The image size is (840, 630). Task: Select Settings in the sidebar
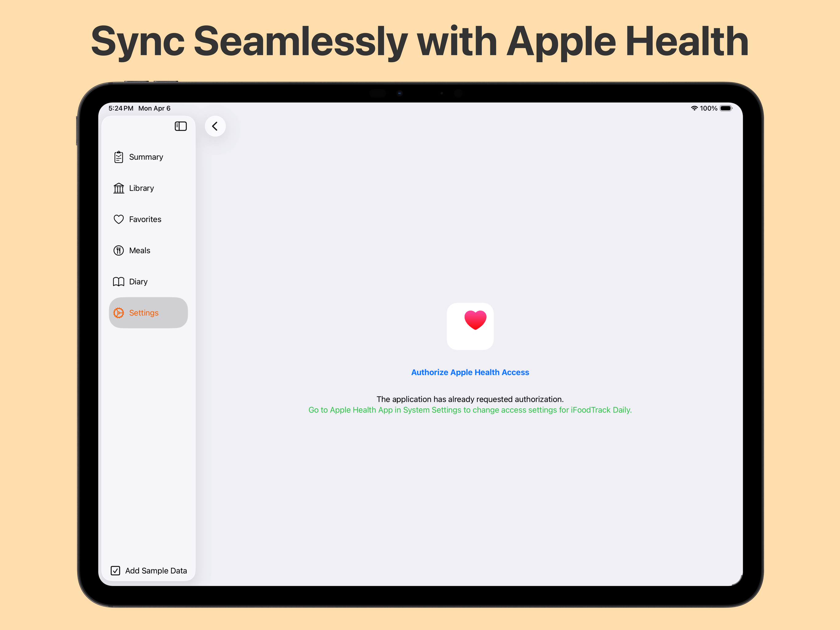click(144, 312)
